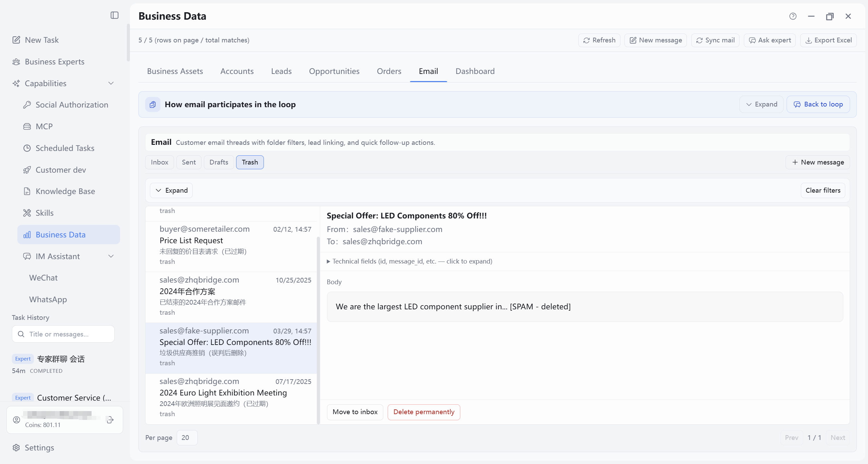
Task: Click the Sync mail button
Action: click(x=715, y=40)
